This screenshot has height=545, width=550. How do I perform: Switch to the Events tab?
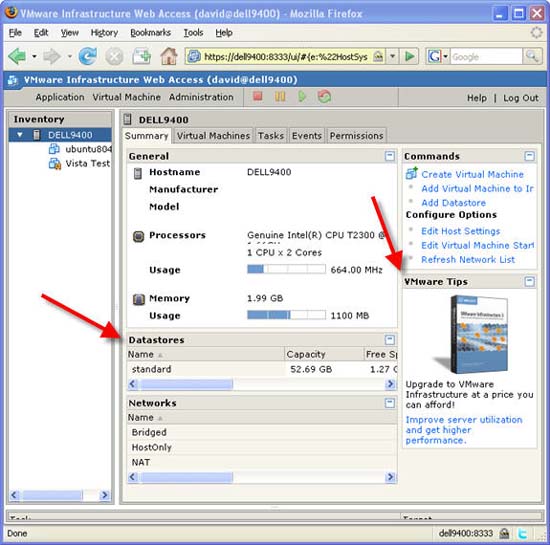[307, 136]
